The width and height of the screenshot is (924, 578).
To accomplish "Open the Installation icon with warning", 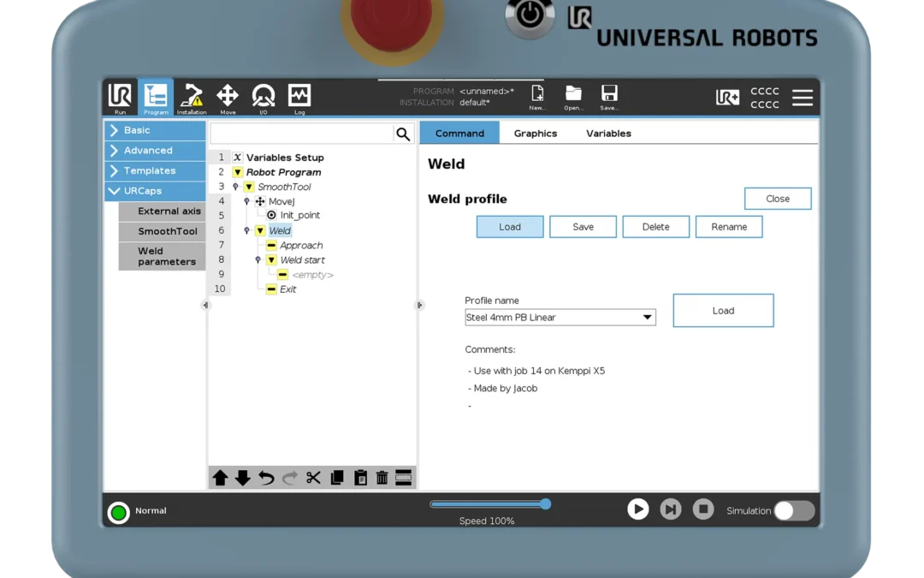I will 192,97.
